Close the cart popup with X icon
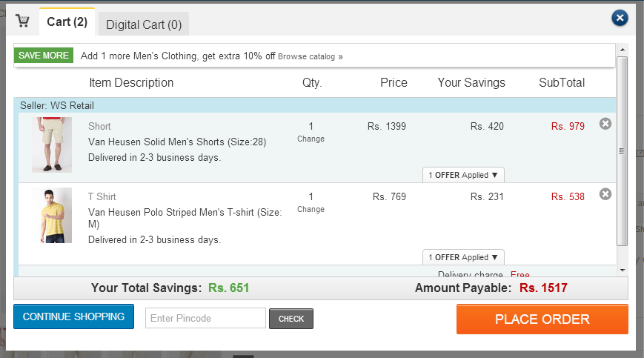The width and height of the screenshot is (644, 358). [x=620, y=18]
